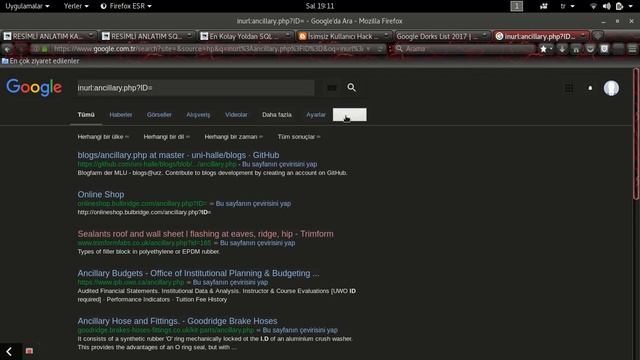This screenshot has height=360, width=640.
Task: Open the Ayarlar search settings menu
Action: tap(316, 115)
